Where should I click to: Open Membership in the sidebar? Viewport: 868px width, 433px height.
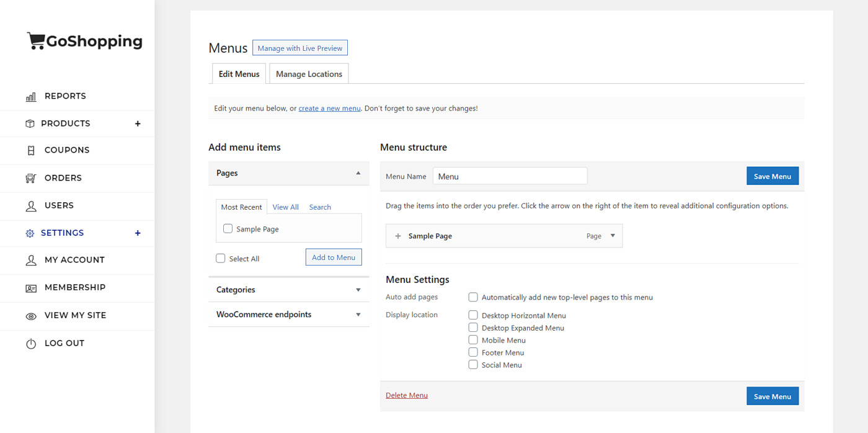(75, 287)
